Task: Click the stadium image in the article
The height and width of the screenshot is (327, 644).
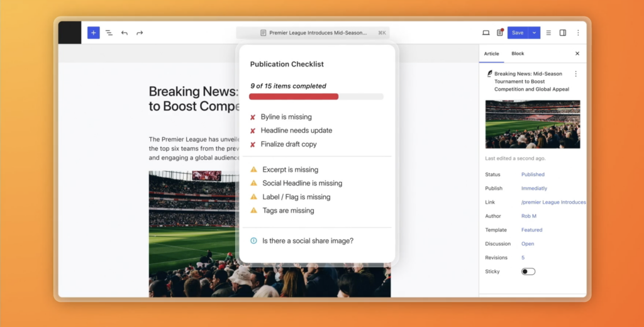Action: pos(193,234)
